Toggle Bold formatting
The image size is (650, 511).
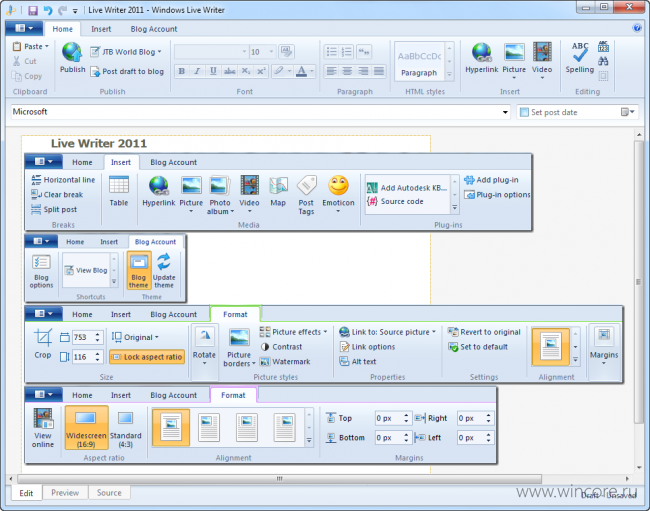(x=182, y=71)
